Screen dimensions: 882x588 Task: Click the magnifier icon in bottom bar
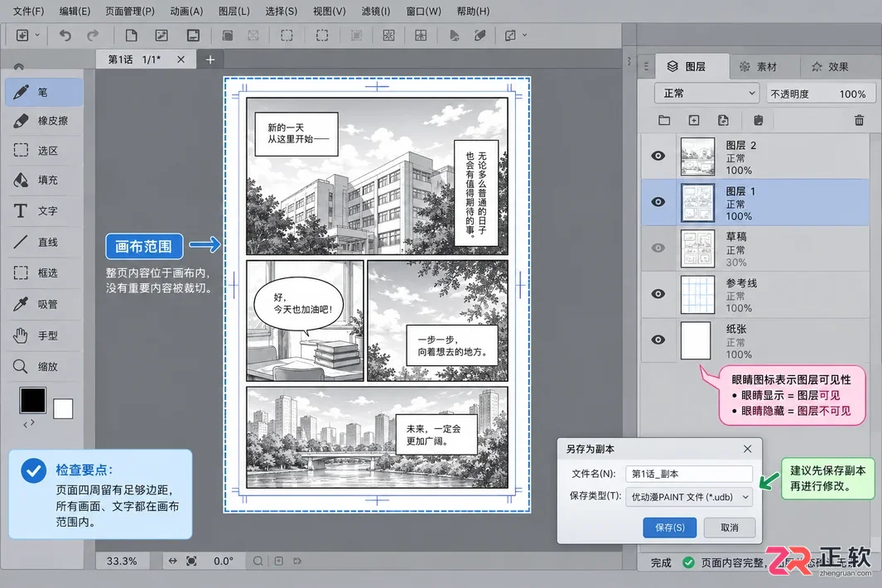click(x=258, y=561)
